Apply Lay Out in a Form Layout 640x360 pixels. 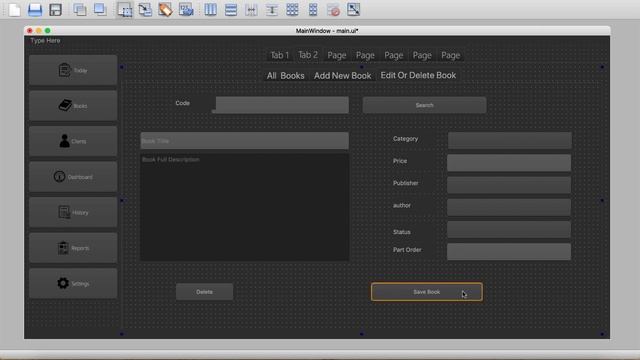click(313, 9)
